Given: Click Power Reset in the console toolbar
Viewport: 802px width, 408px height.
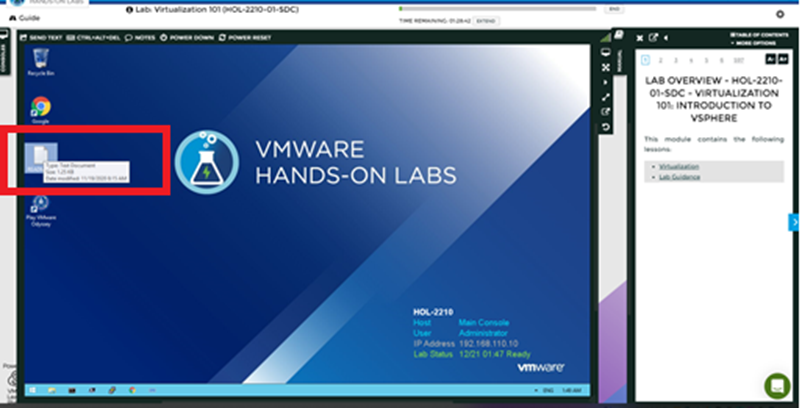Looking at the screenshot, I should tap(245, 37).
